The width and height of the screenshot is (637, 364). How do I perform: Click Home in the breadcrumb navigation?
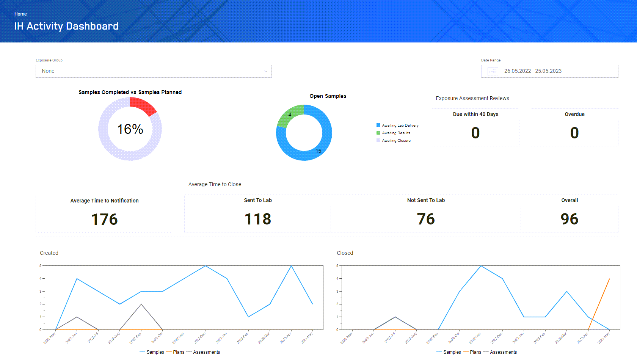pos(20,14)
